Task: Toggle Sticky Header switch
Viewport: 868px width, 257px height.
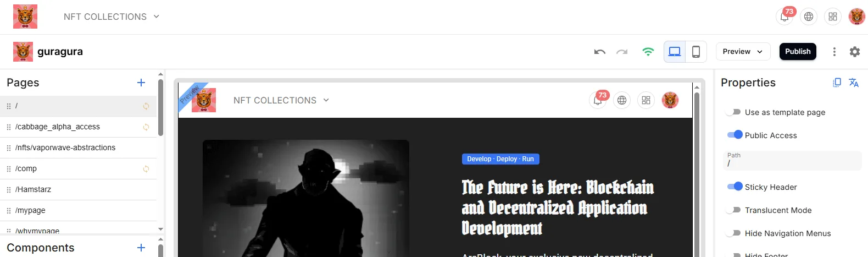Action: (735, 187)
